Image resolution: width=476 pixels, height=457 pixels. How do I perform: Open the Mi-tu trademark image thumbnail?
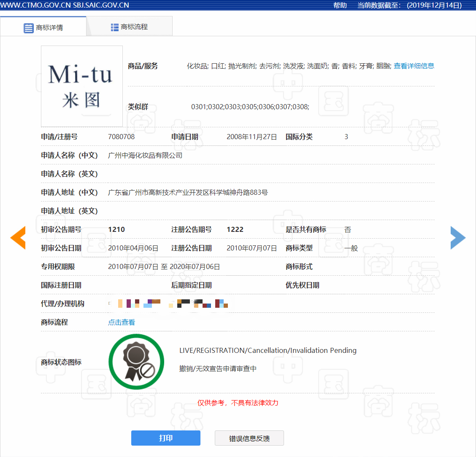81,86
